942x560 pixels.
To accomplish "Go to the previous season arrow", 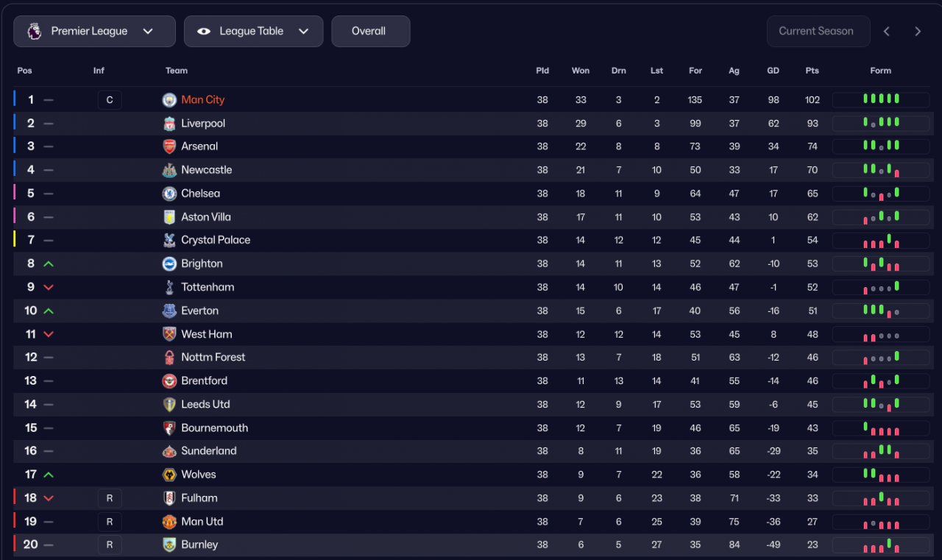I will (x=887, y=32).
